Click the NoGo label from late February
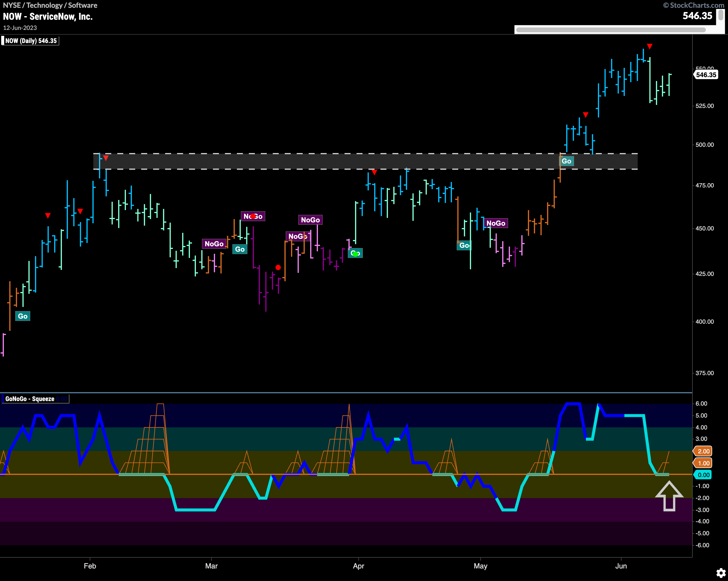 pyautogui.click(x=214, y=244)
